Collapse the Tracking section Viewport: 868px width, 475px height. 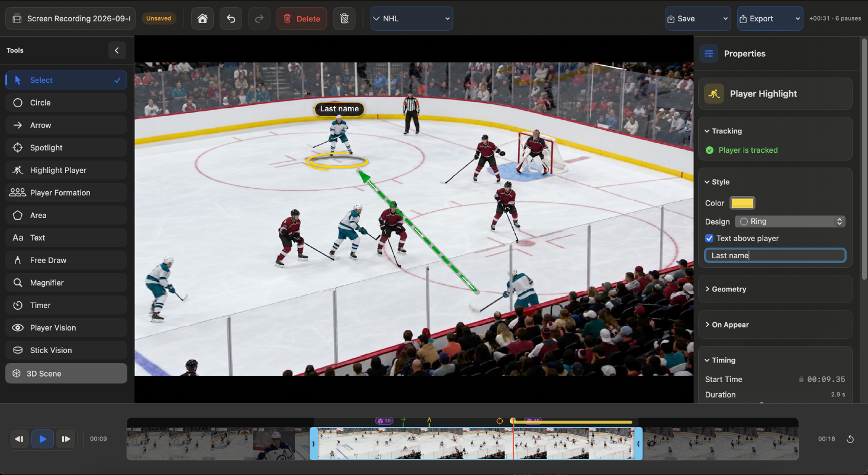coord(724,131)
